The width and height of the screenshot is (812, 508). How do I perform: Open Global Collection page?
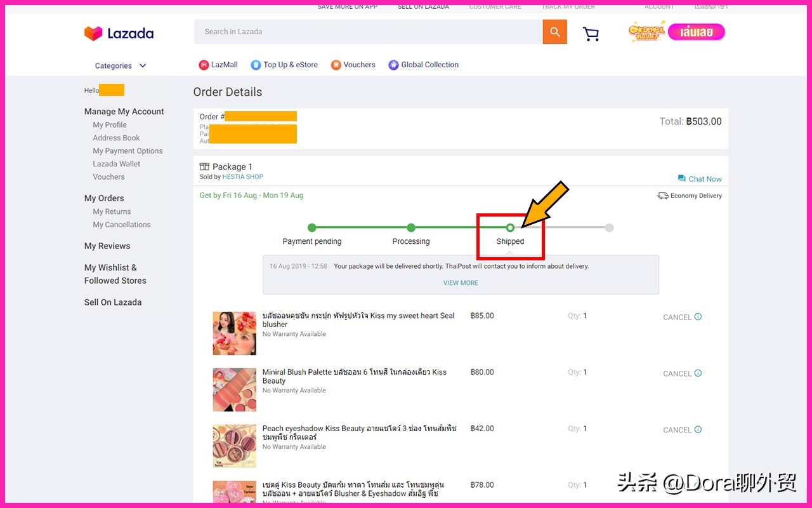(x=423, y=65)
